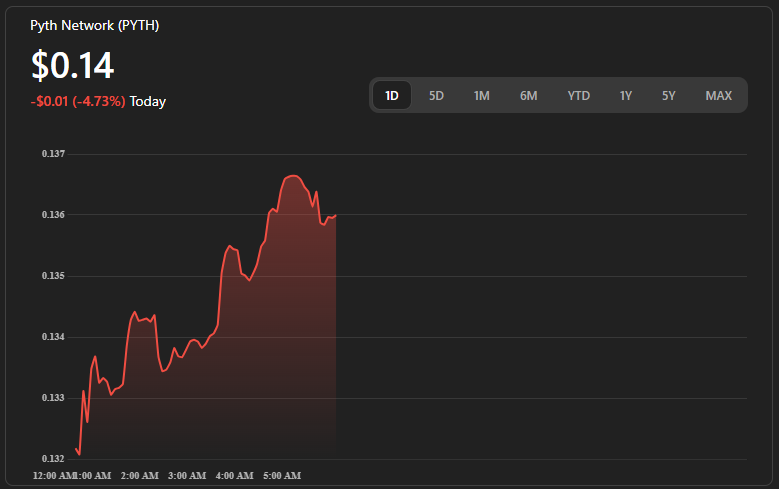Switch chart to YTD range

coord(579,95)
